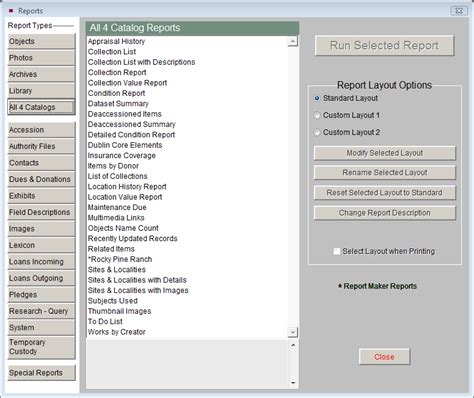Open Research - Query reports
The height and width of the screenshot is (398, 474).
pyautogui.click(x=41, y=311)
